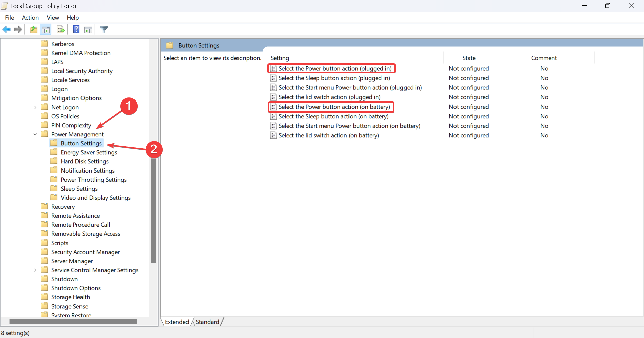Click the Back arrow toolbar icon
The width and height of the screenshot is (644, 338).
click(7, 30)
